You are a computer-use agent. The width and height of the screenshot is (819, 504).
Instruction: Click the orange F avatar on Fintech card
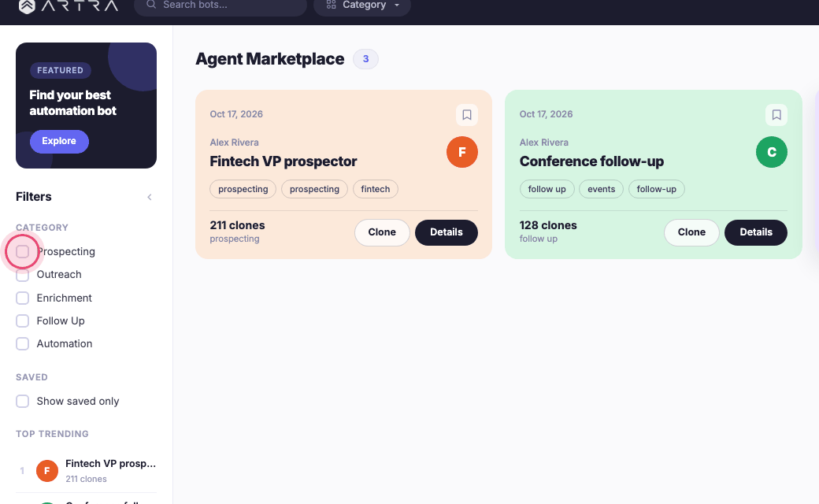coord(461,152)
